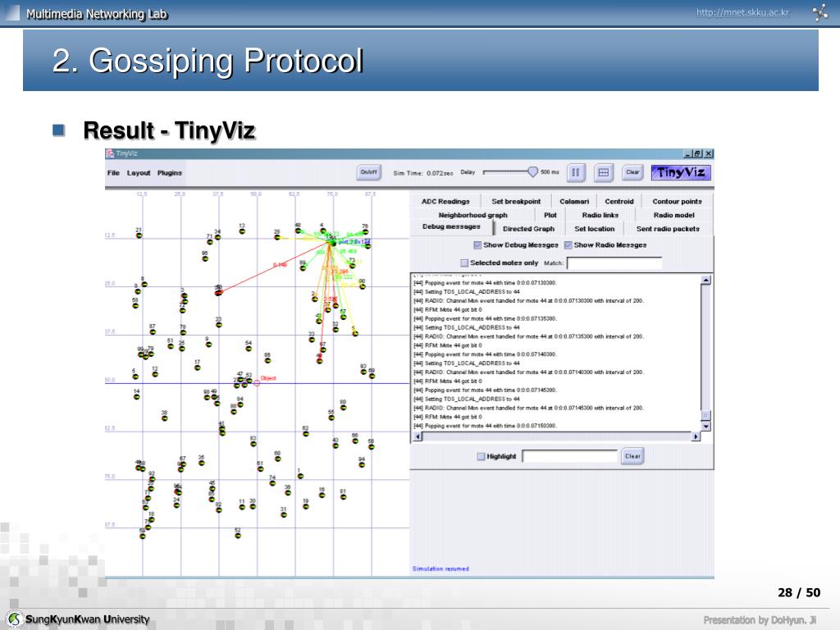
Task: Toggle the On/off power button
Action: tap(368, 172)
